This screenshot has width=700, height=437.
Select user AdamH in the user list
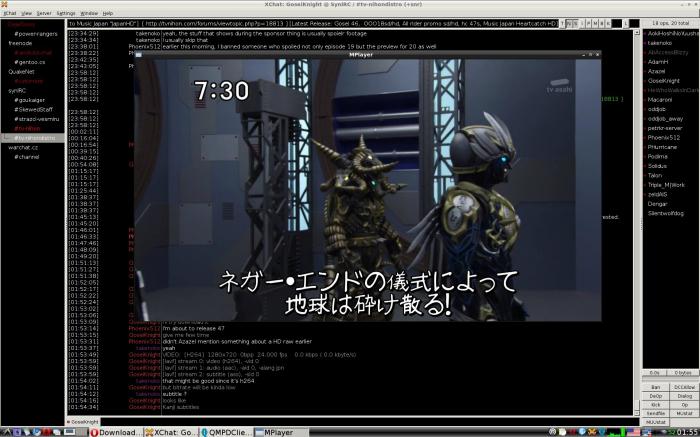658,62
